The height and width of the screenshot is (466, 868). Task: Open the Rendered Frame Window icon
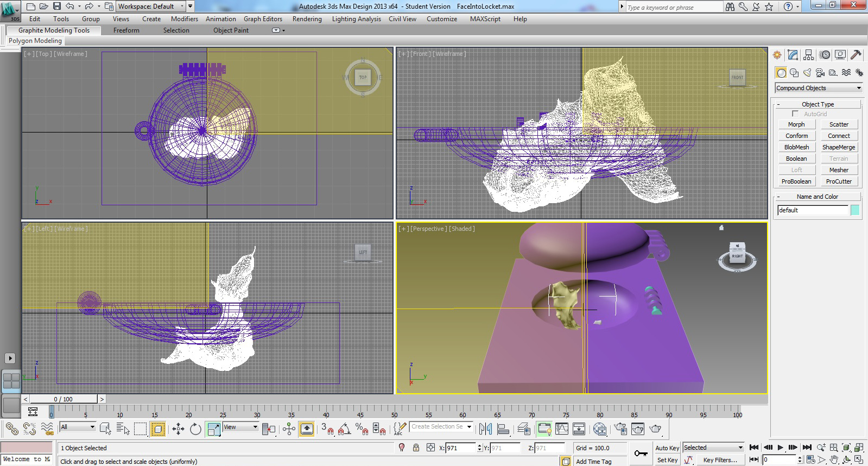pos(638,429)
